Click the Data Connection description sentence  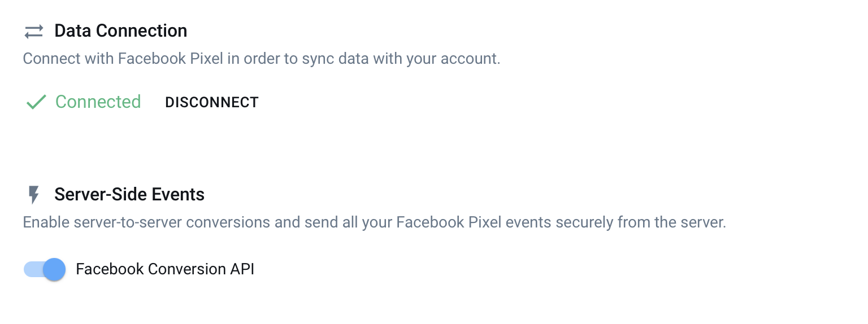(x=261, y=59)
